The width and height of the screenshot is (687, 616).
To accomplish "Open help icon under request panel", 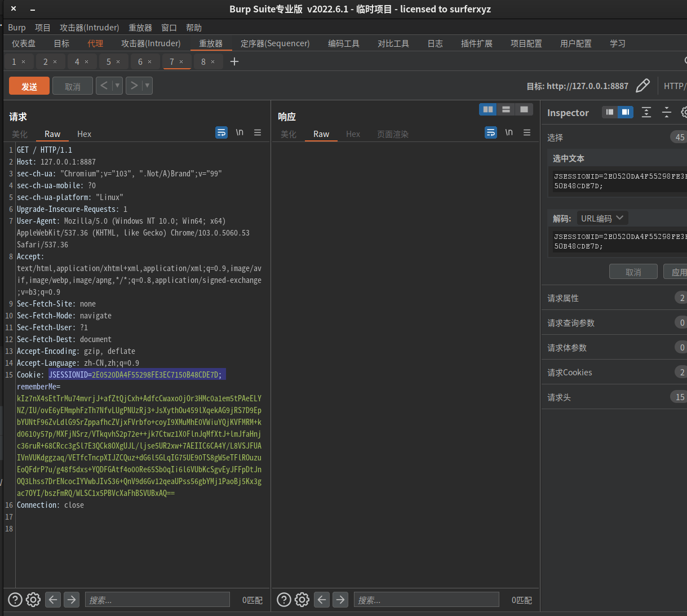I will point(15,600).
